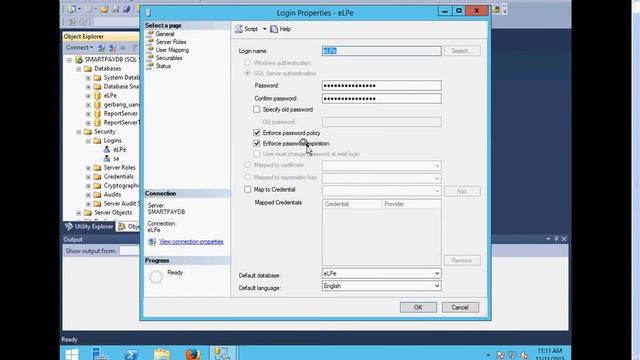The width and height of the screenshot is (640, 360).
Task: Open the Default database dropdown
Action: point(437,273)
